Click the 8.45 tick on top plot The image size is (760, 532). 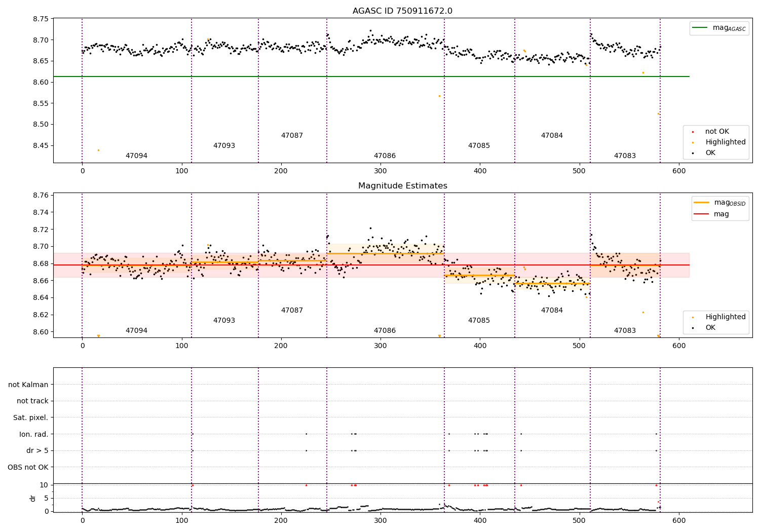tap(41, 146)
